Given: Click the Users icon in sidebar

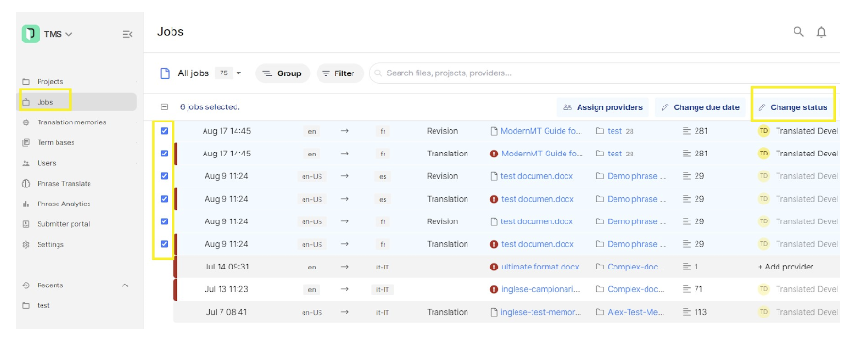Looking at the screenshot, I should pos(25,163).
